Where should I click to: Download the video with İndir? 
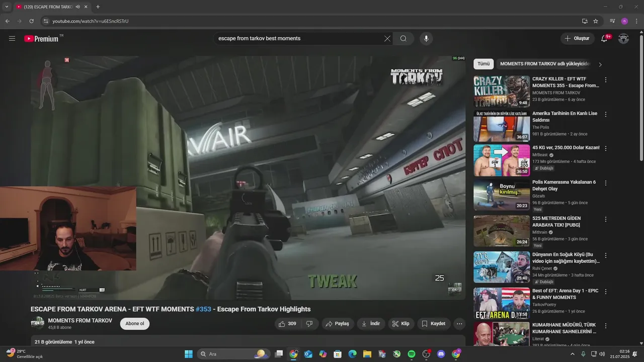371,324
